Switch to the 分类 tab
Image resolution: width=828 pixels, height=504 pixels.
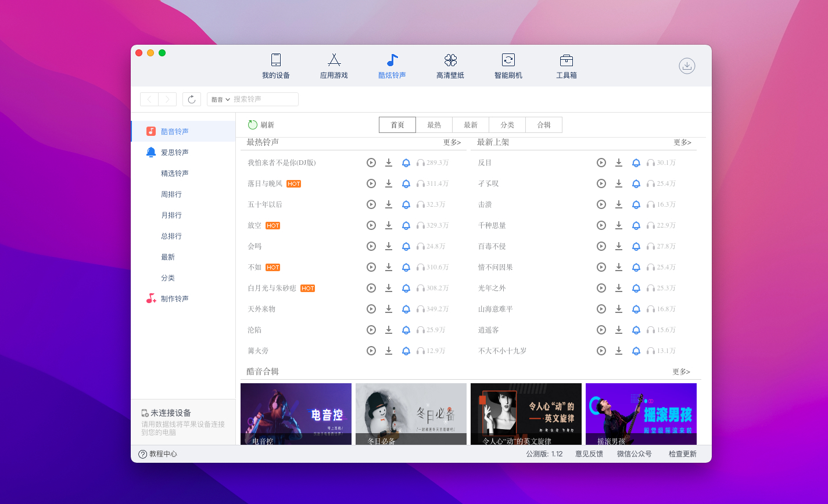[507, 125]
